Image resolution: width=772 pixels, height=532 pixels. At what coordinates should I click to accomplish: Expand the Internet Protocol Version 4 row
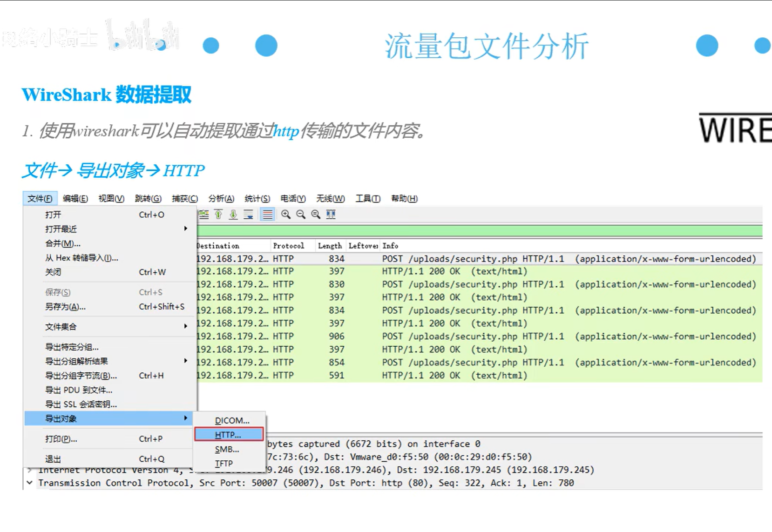[x=30, y=470]
